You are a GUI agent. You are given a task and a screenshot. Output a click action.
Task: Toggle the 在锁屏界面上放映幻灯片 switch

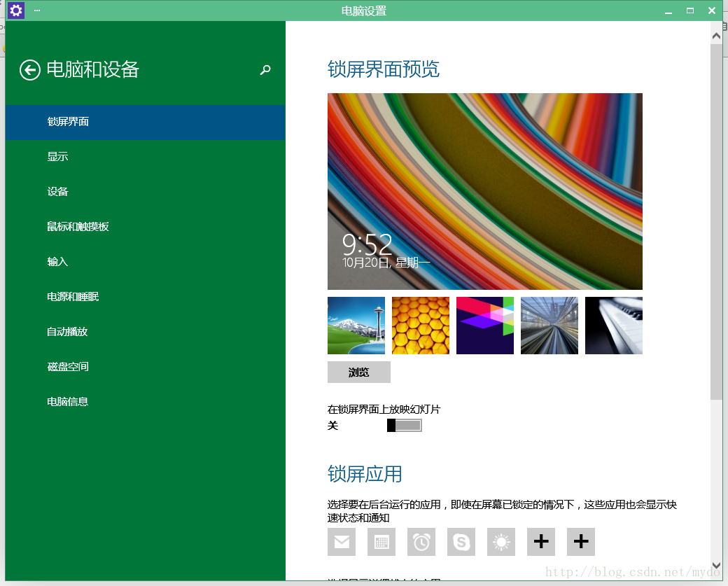[x=405, y=426]
